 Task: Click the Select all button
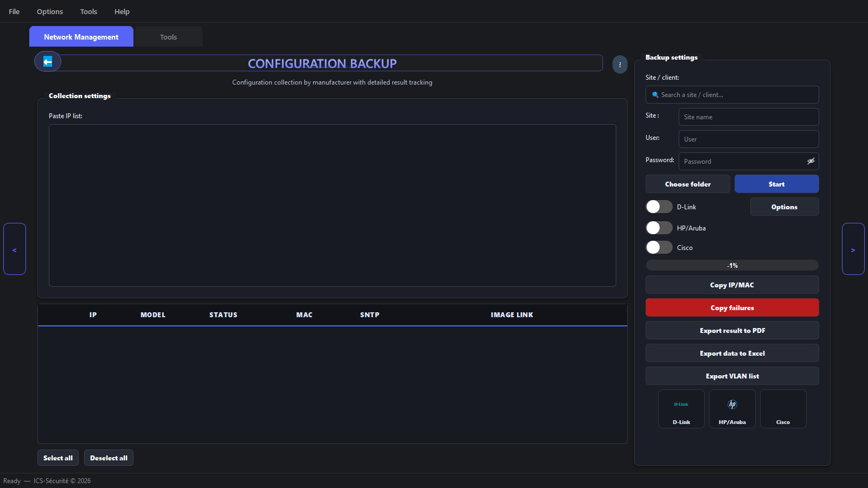coord(58,458)
